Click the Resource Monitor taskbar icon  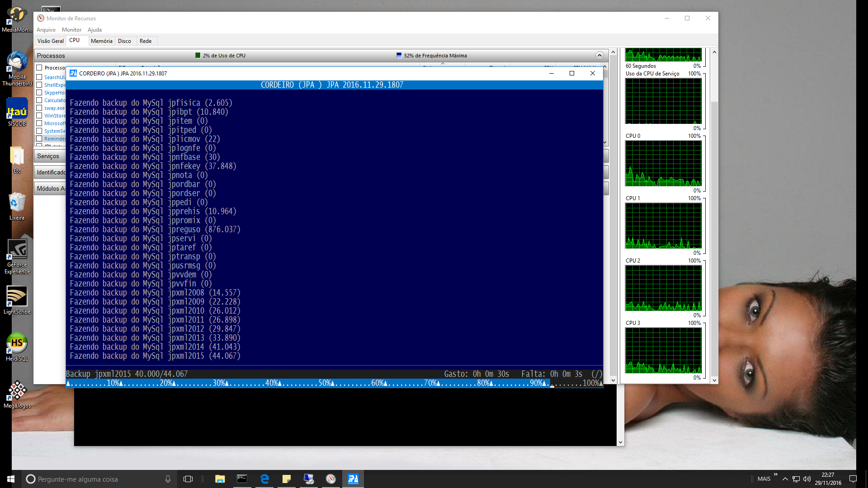pyautogui.click(x=331, y=479)
